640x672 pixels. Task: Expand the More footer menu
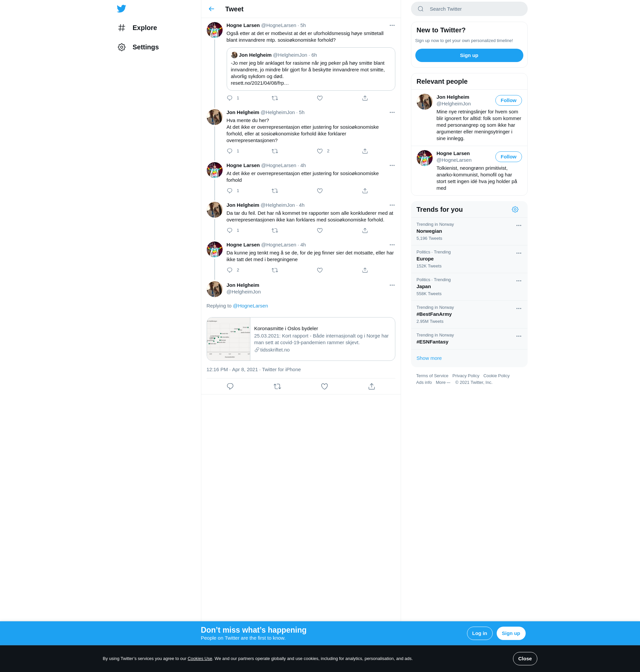pyautogui.click(x=443, y=383)
